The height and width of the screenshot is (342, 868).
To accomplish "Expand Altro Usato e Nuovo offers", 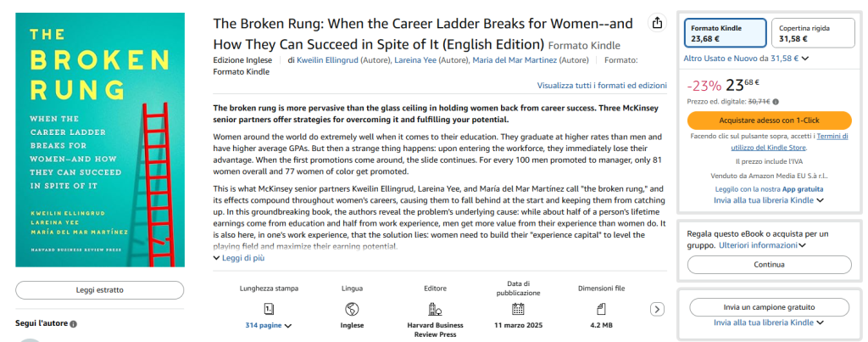I will click(746, 58).
